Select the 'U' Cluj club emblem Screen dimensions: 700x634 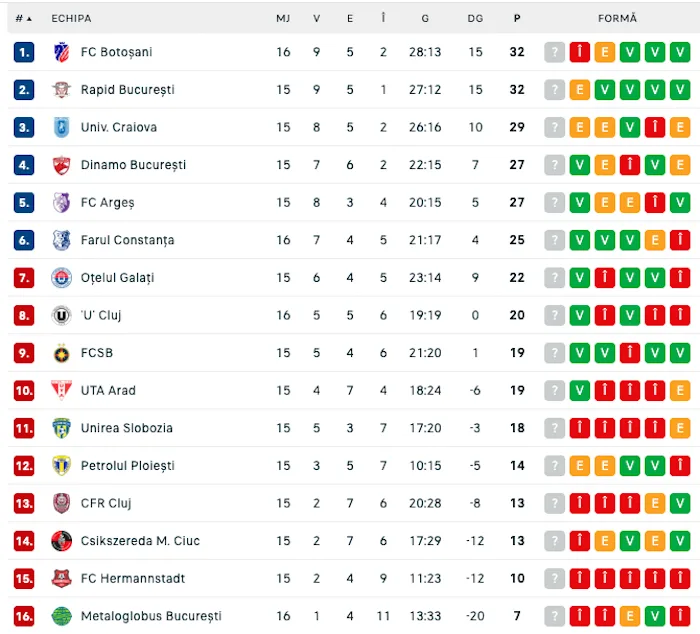62,315
